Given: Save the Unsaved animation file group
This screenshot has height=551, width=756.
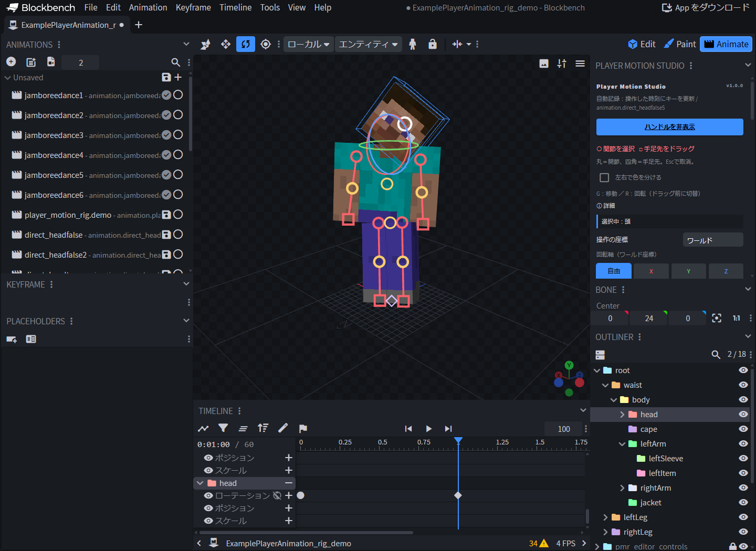Looking at the screenshot, I should pyautogui.click(x=166, y=77).
